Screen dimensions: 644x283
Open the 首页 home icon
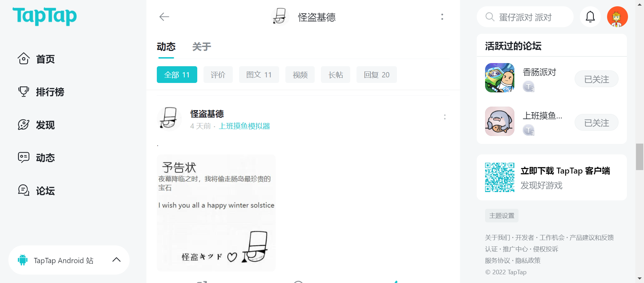pyautogui.click(x=24, y=59)
